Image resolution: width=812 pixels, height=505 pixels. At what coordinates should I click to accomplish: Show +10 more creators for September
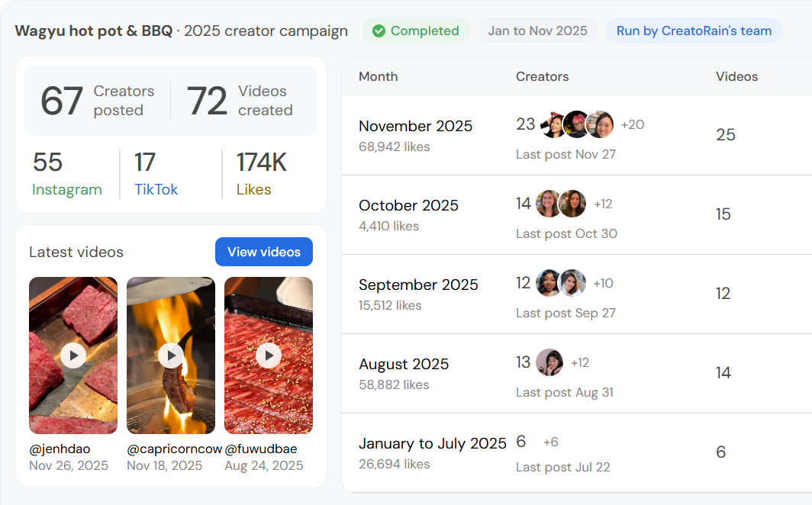pos(604,283)
